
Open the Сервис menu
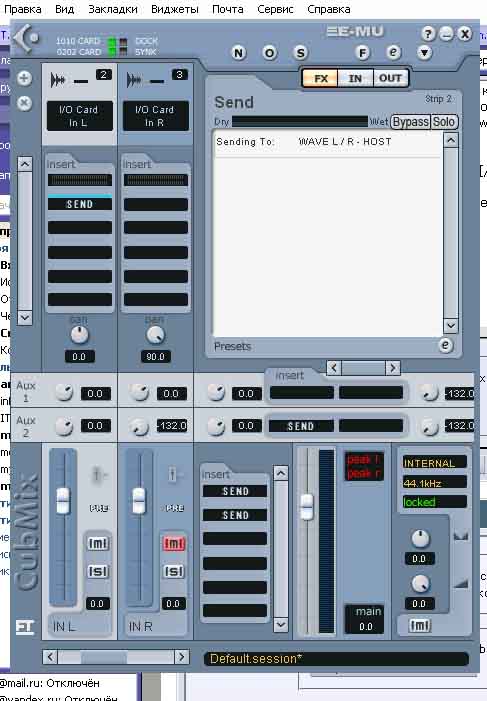[x=275, y=9]
